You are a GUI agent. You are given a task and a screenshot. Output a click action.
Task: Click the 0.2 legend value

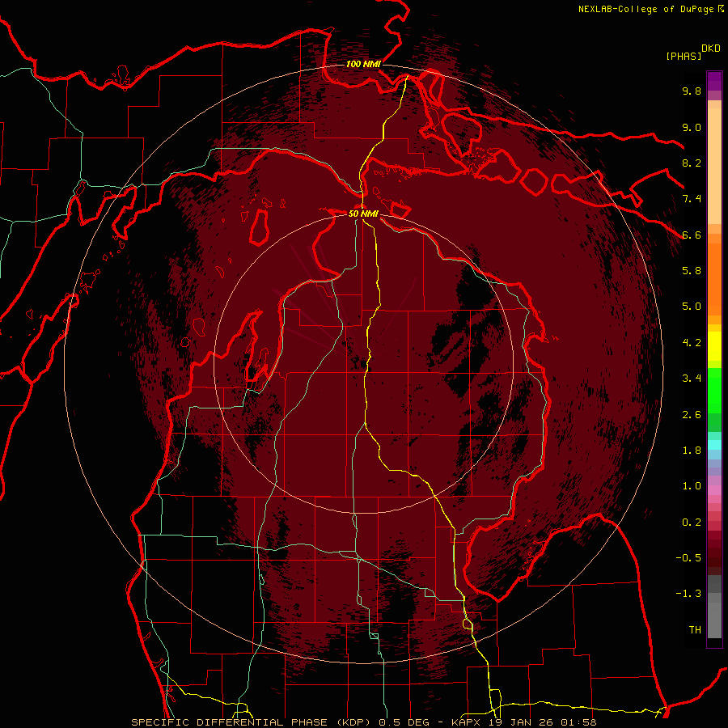(x=692, y=523)
